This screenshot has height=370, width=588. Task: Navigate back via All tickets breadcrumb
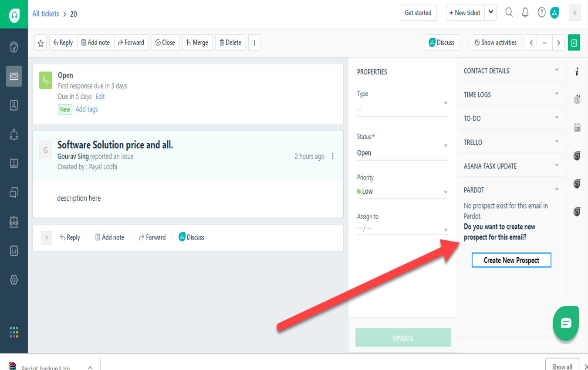[x=45, y=13]
